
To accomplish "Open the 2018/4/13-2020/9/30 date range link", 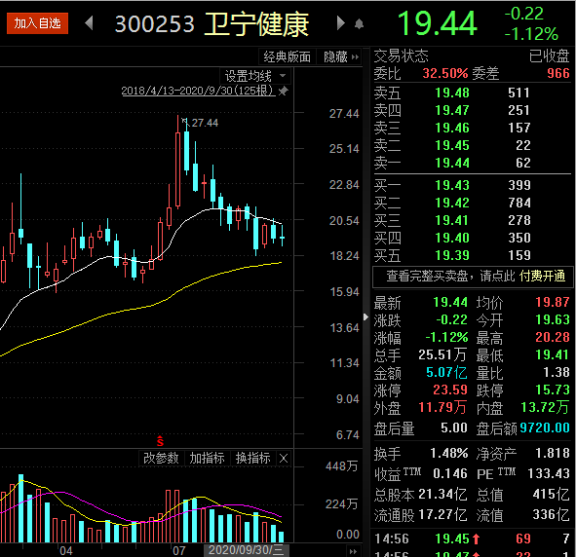I will pos(198,91).
